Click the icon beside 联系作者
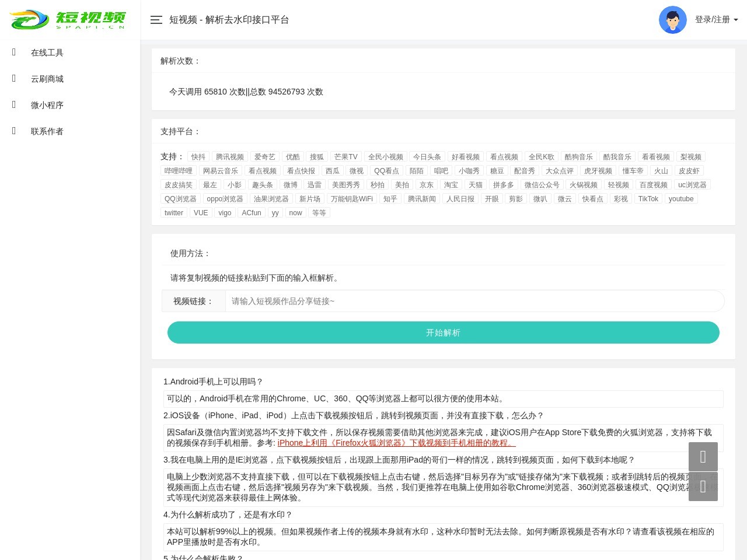This screenshot has height=560, width=747. (x=14, y=131)
